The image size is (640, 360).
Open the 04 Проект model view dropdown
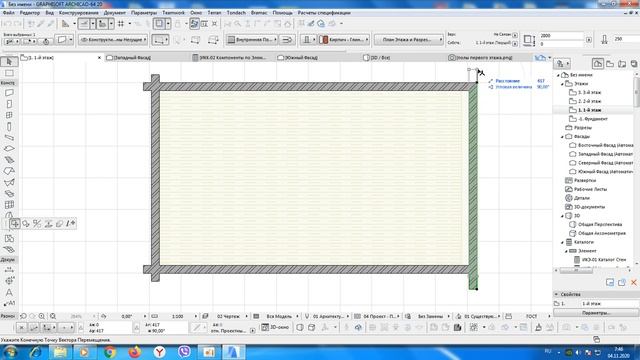pos(380,316)
